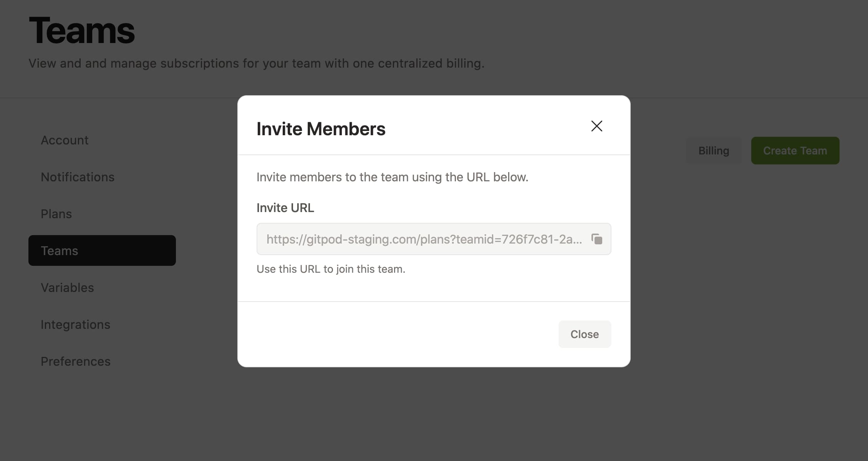Click the 'Use this URL to join' hint

(x=331, y=269)
